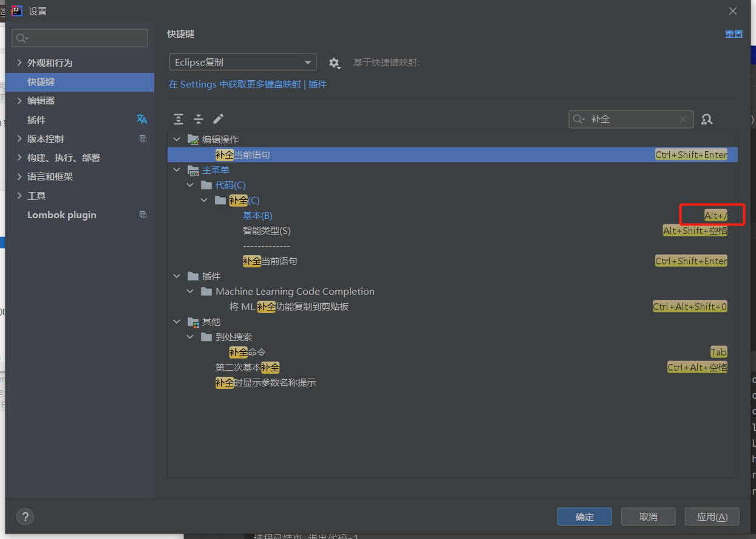This screenshot has width=756, height=539.
Task: Select 快捷键 in the sidebar
Action: pos(80,82)
